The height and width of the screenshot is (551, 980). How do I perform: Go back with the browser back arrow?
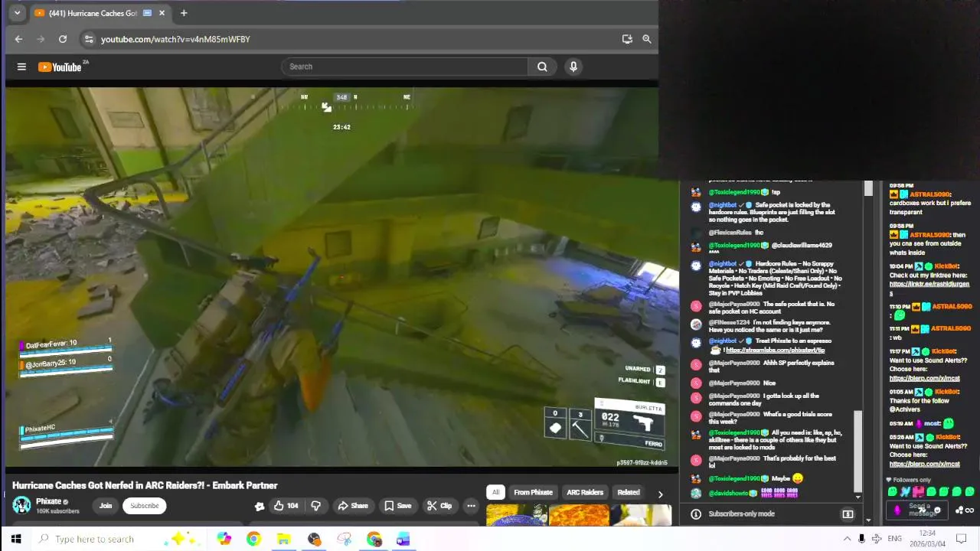(18, 39)
